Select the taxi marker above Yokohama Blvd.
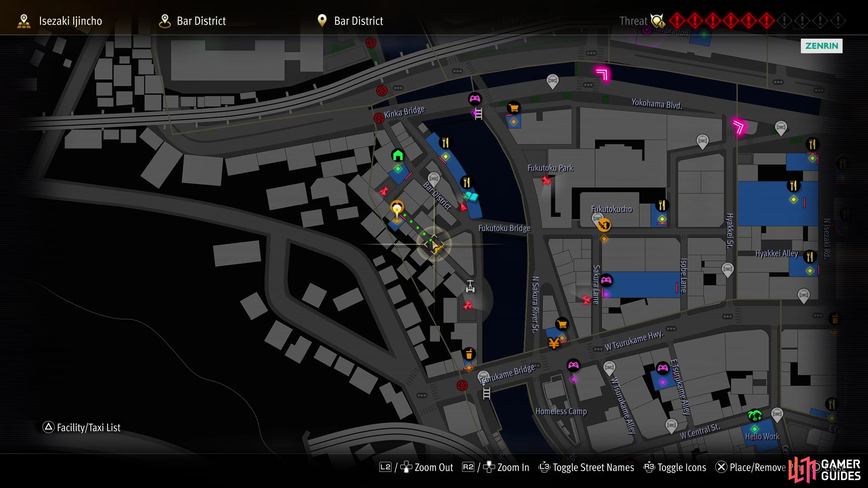The width and height of the screenshot is (868, 488). pos(553,82)
